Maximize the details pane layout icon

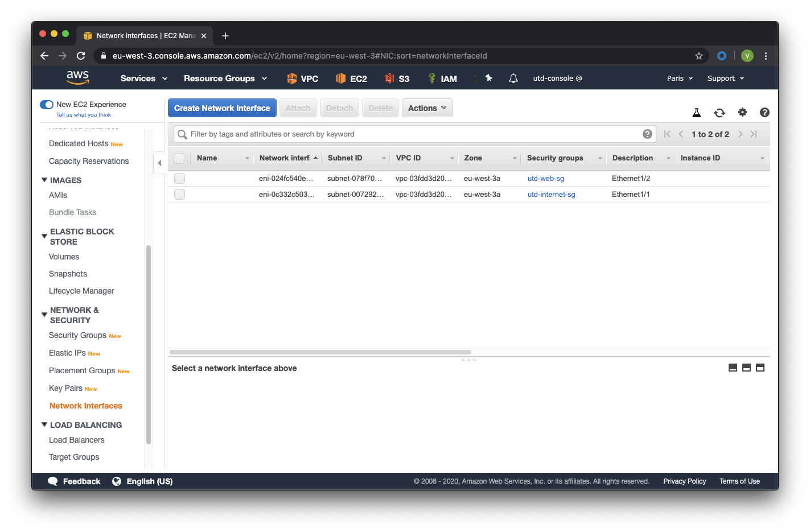[x=760, y=368]
